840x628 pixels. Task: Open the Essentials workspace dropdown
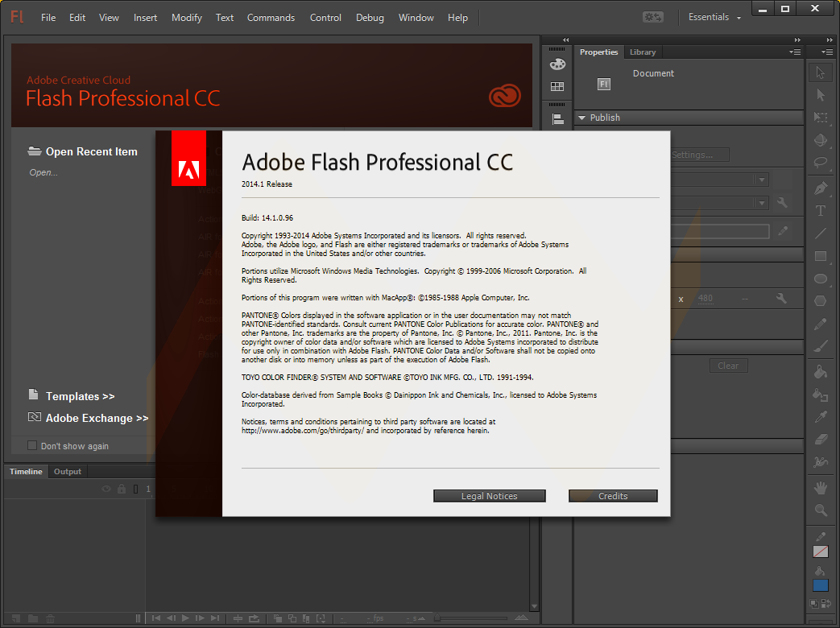pyautogui.click(x=714, y=17)
